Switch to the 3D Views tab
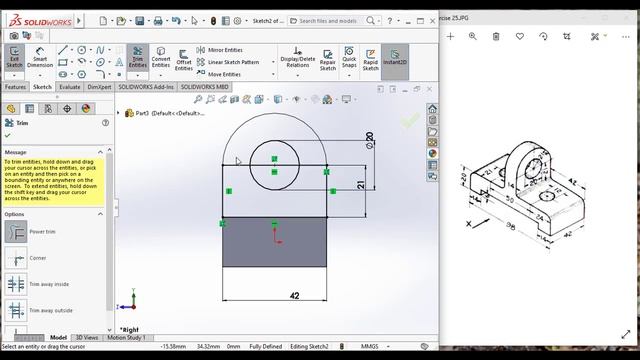 (87, 338)
